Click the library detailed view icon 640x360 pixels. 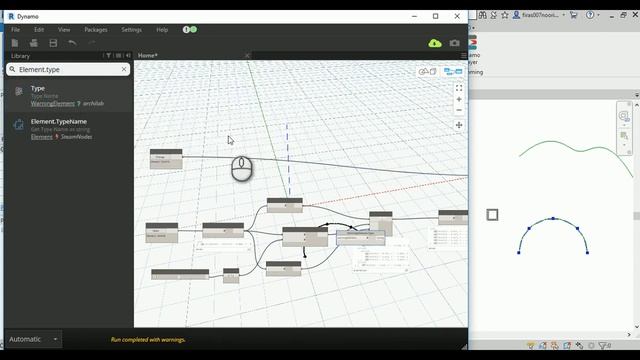pos(118,56)
